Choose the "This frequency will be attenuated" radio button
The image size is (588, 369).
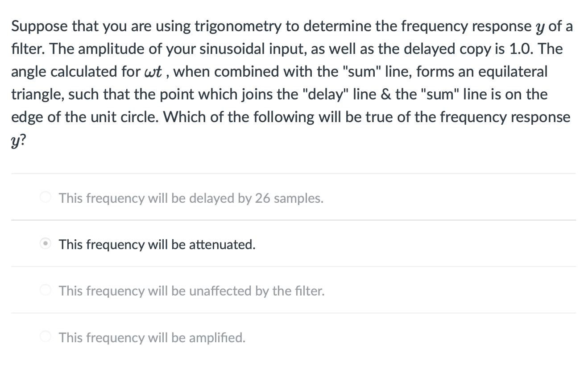tap(45, 243)
